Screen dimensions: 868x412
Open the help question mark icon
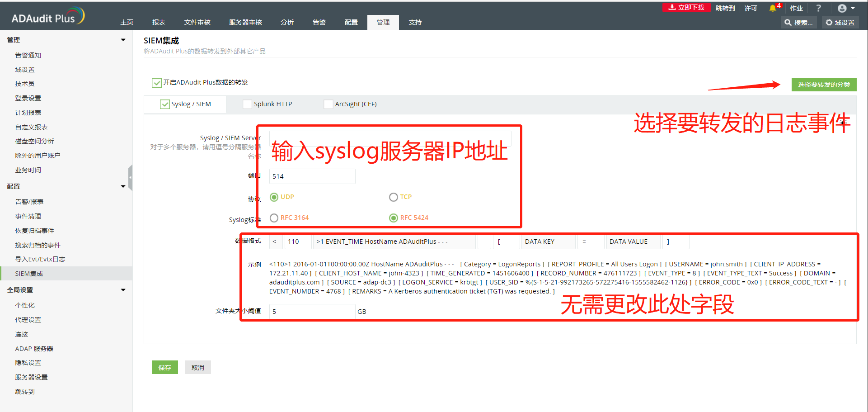coord(818,8)
